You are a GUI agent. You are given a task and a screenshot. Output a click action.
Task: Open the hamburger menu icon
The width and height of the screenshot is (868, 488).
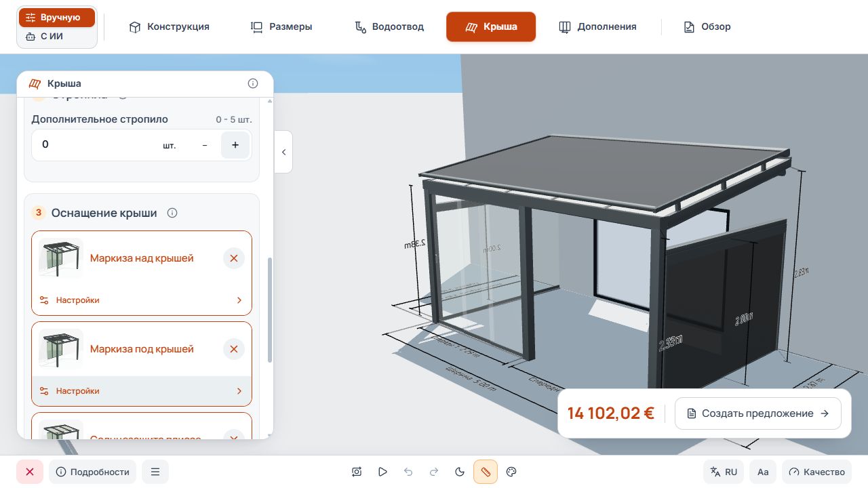155,472
